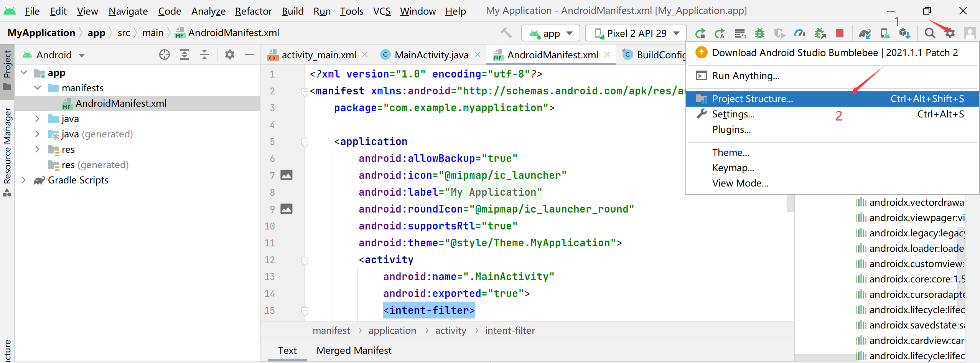Image resolution: width=980 pixels, height=363 pixels.
Task: Collapse the app module tree node
Action: [24, 73]
